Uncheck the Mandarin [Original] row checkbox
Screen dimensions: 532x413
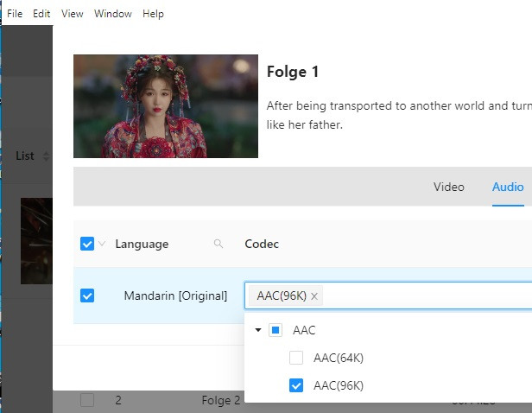(x=87, y=295)
